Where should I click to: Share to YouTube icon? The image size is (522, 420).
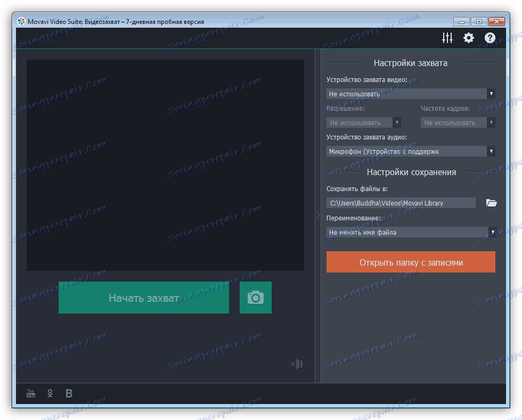[31, 393]
